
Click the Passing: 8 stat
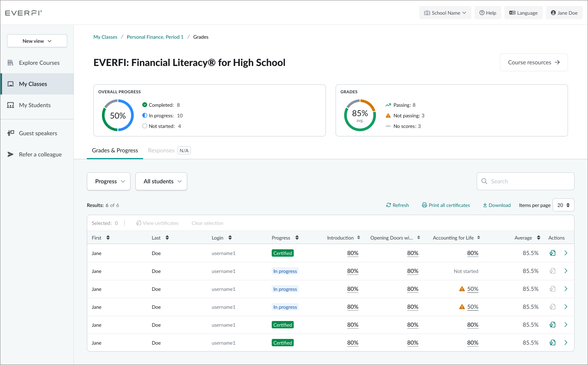point(400,105)
